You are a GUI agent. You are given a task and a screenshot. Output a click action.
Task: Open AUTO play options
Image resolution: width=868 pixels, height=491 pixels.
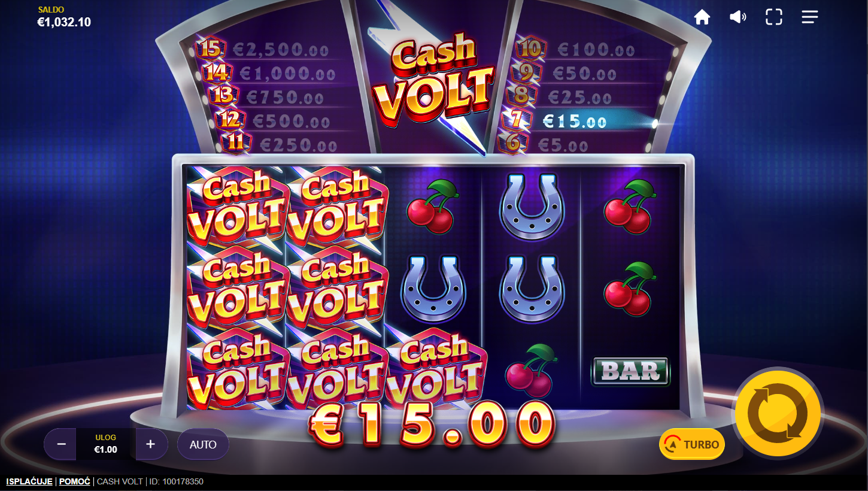click(x=203, y=444)
